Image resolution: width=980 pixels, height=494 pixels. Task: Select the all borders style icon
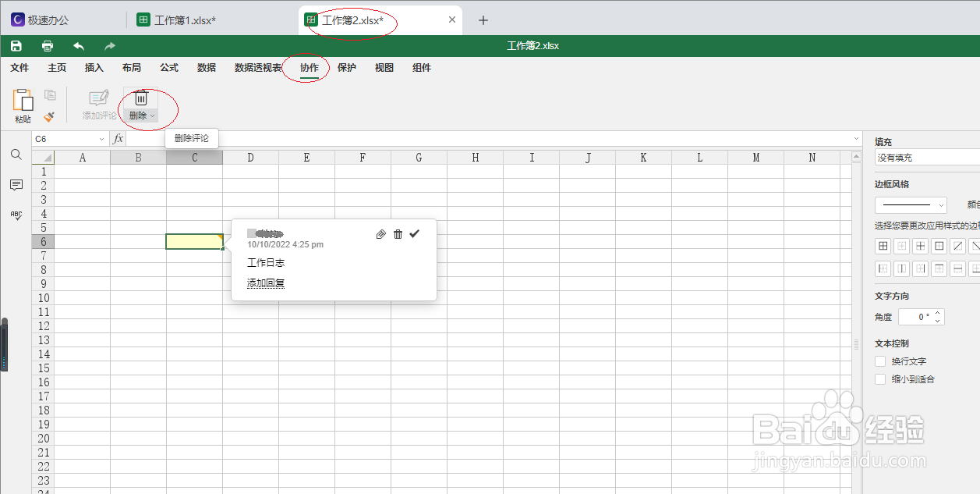pos(883,246)
